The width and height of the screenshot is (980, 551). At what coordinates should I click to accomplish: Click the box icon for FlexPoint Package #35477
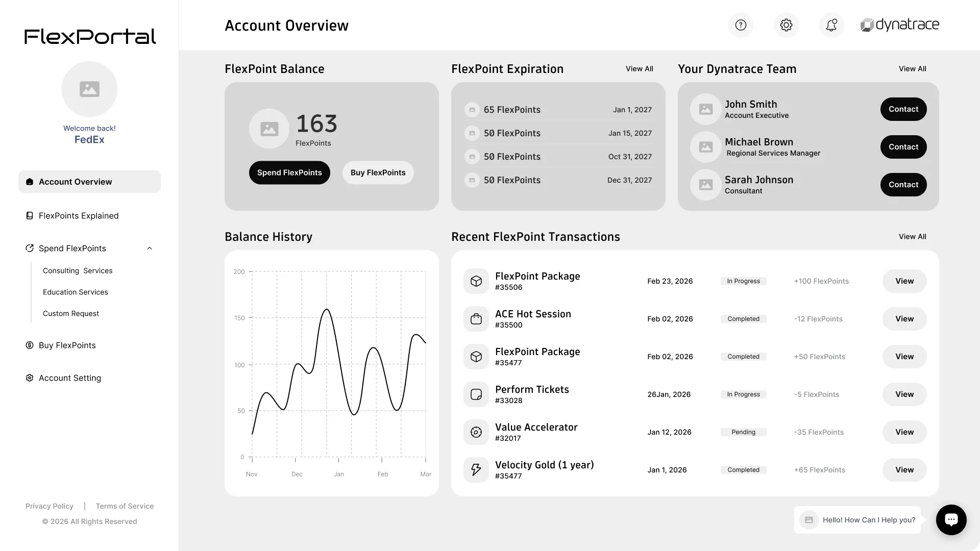[x=476, y=357]
